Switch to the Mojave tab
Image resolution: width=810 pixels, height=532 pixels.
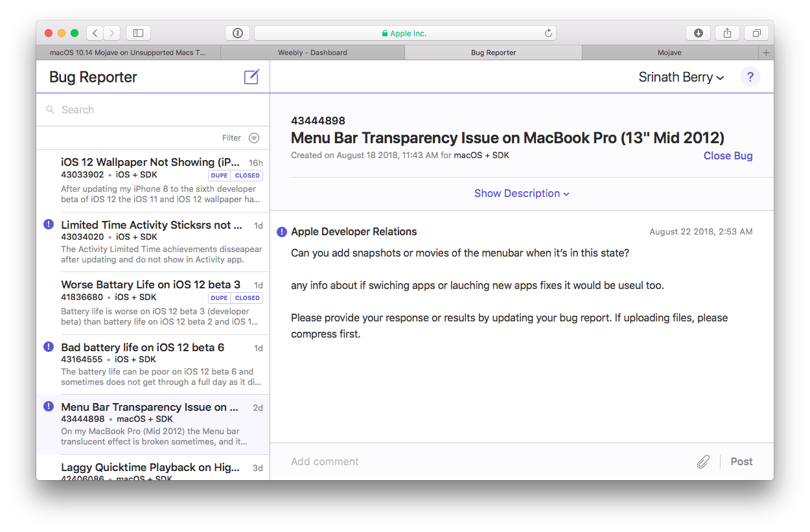coord(671,52)
